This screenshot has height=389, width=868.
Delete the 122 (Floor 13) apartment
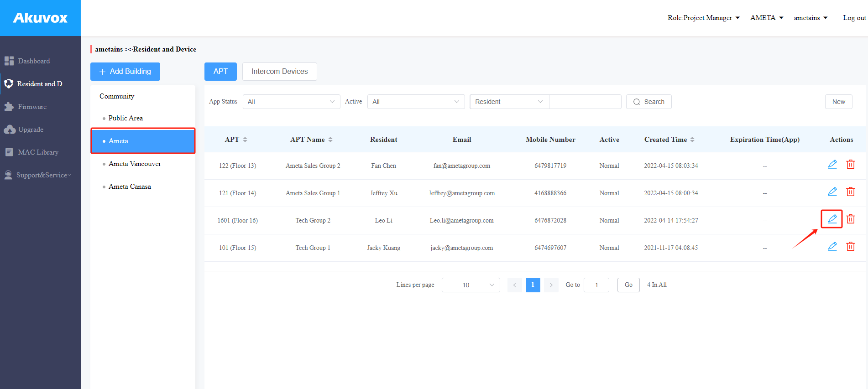click(851, 164)
